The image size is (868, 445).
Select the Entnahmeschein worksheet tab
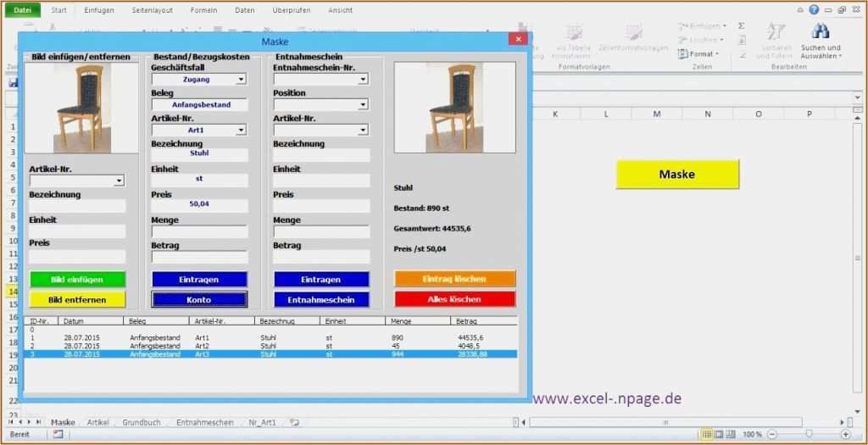[205, 422]
